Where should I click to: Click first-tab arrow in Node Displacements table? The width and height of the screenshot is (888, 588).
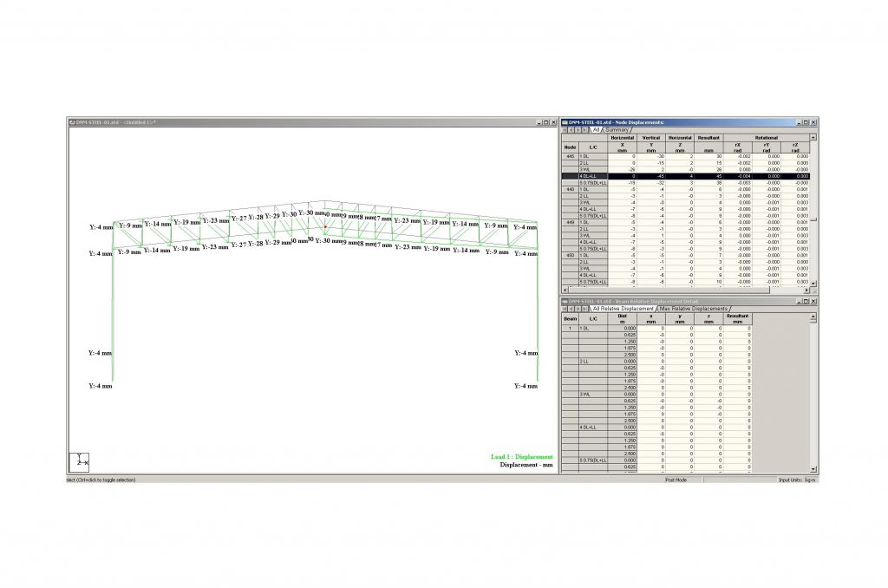coord(565,130)
